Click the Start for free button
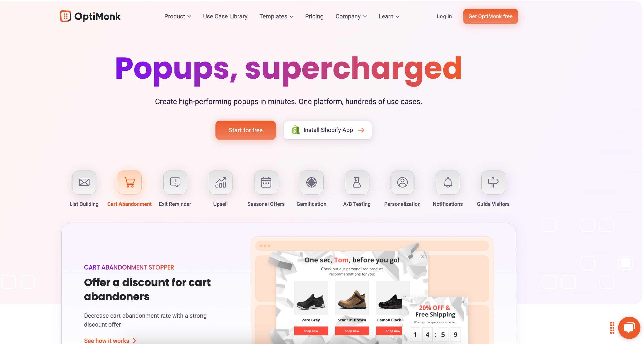This screenshot has height=344, width=644. (x=246, y=130)
